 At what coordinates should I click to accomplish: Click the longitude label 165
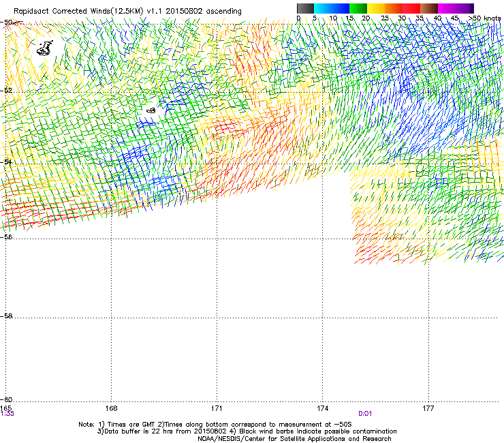point(6,408)
